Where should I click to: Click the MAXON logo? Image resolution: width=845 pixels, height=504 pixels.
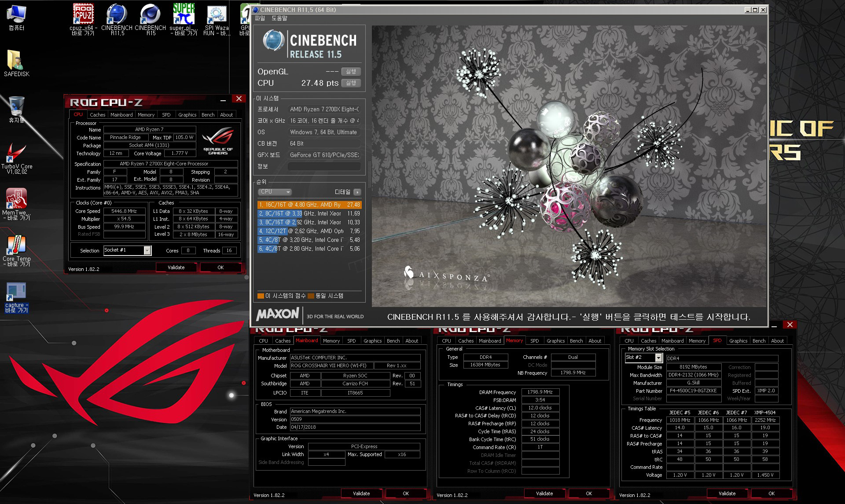pyautogui.click(x=278, y=314)
